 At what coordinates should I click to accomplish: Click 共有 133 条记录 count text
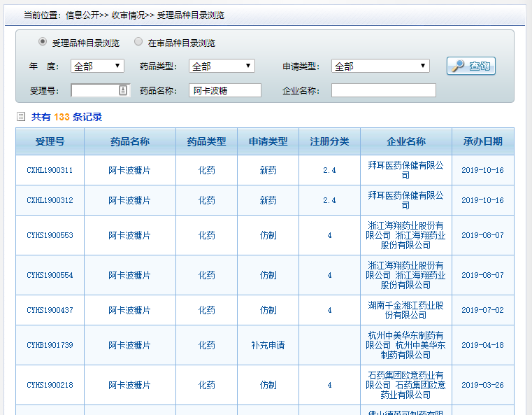(66, 117)
